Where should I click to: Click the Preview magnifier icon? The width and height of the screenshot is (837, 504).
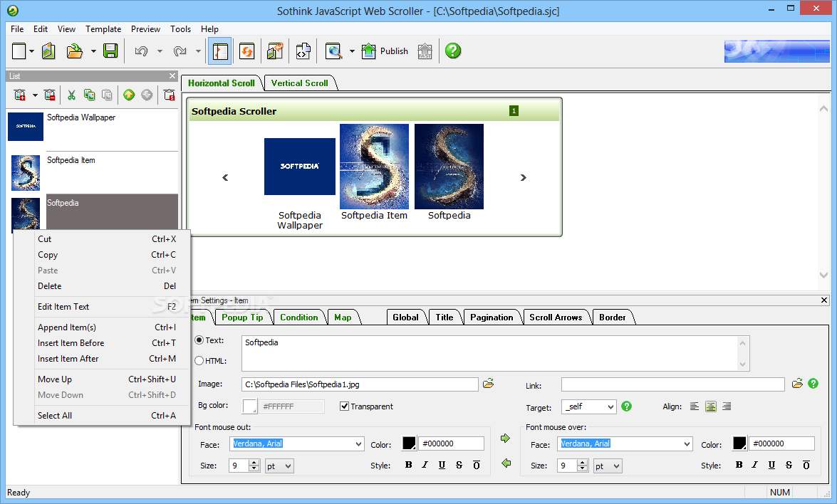pyautogui.click(x=333, y=51)
